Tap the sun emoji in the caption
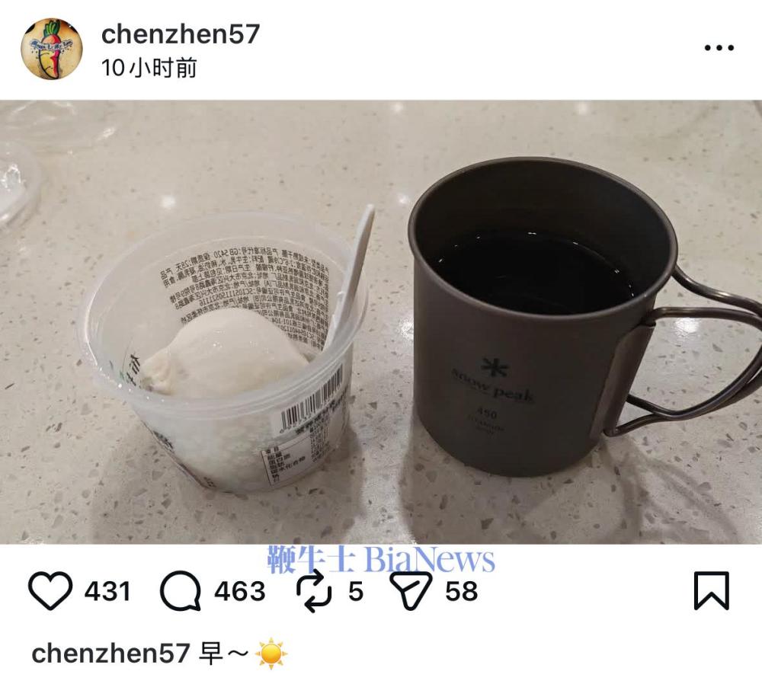Image resolution: width=762 pixels, height=700 pixels. (x=271, y=654)
